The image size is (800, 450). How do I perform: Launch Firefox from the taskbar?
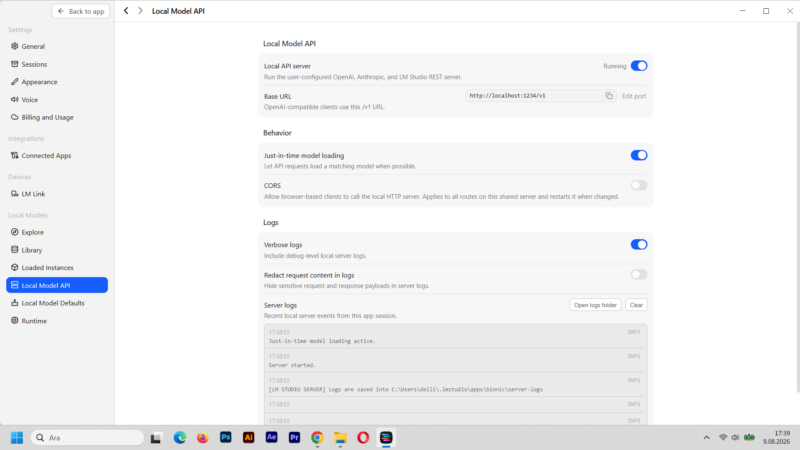[203, 438]
